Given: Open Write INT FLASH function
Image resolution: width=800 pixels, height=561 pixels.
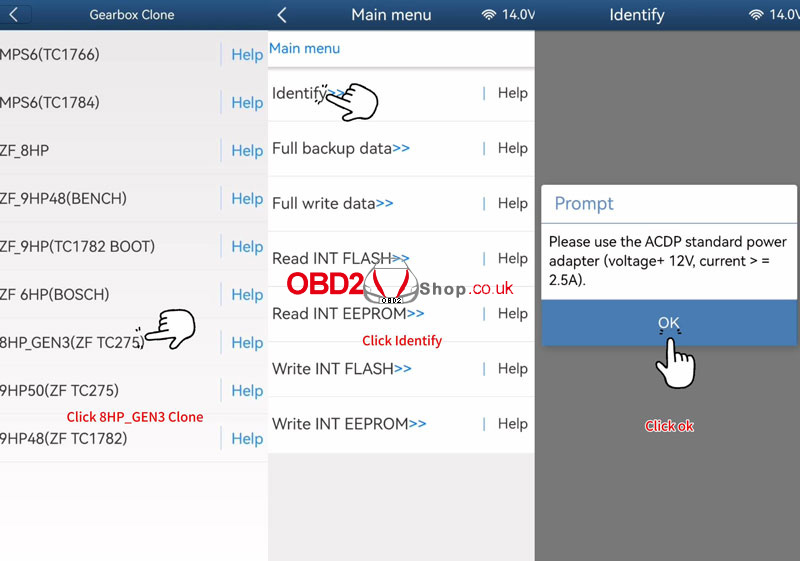Looking at the screenshot, I should coord(341,369).
